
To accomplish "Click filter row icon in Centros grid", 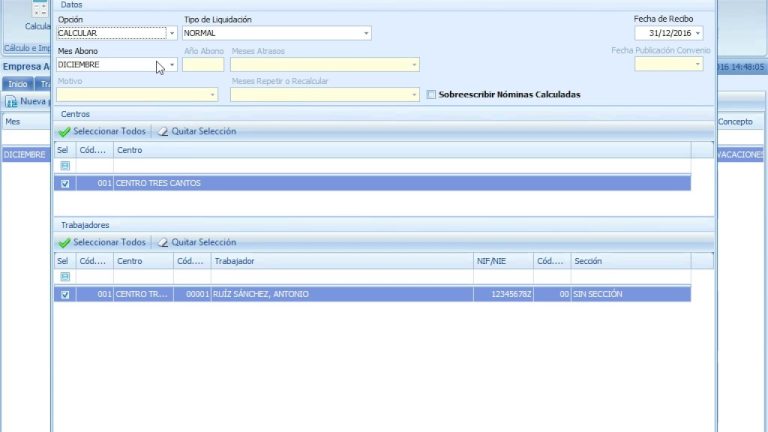I will (65, 166).
